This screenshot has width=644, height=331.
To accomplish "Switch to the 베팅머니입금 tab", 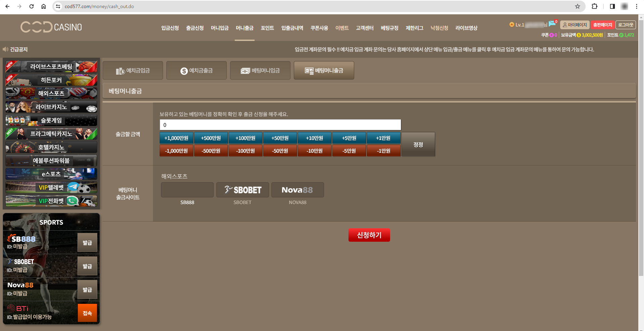I will pyautogui.click(x=260, y=70).
